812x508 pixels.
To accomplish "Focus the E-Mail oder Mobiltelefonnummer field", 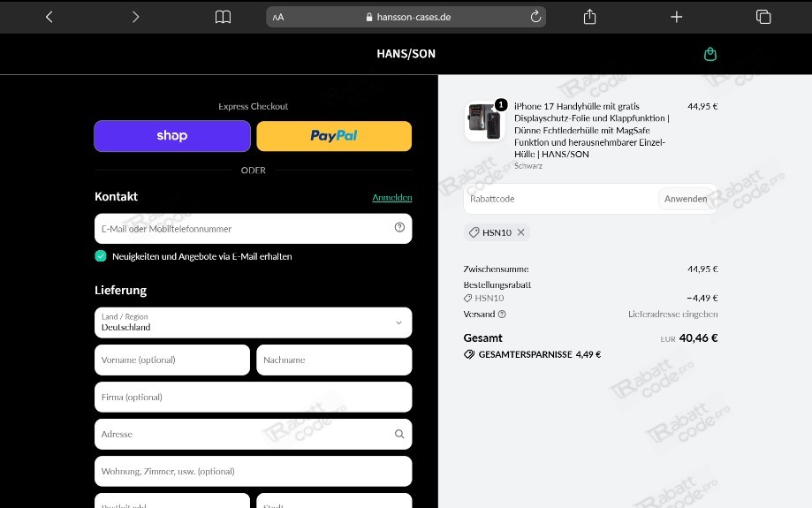I will [x=254, y=228].
